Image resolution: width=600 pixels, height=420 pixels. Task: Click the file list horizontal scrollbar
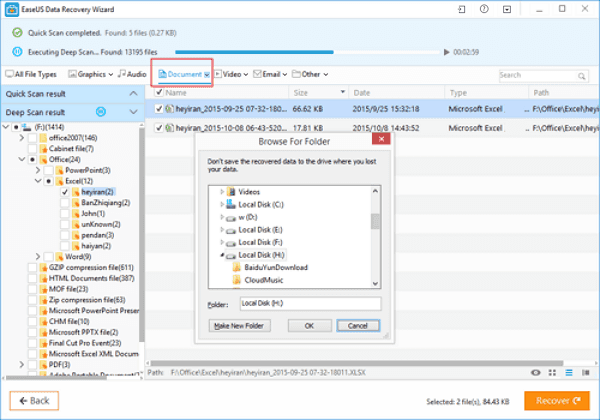coord(357,363)
